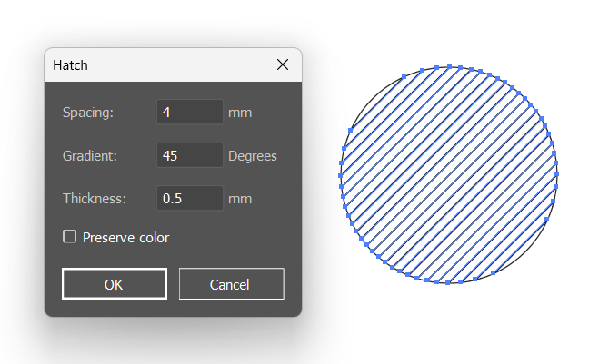The width and height of the screenshot is (599, 364).
Task: Enable the Preserve color checkbox
Action: coord(69,237)
